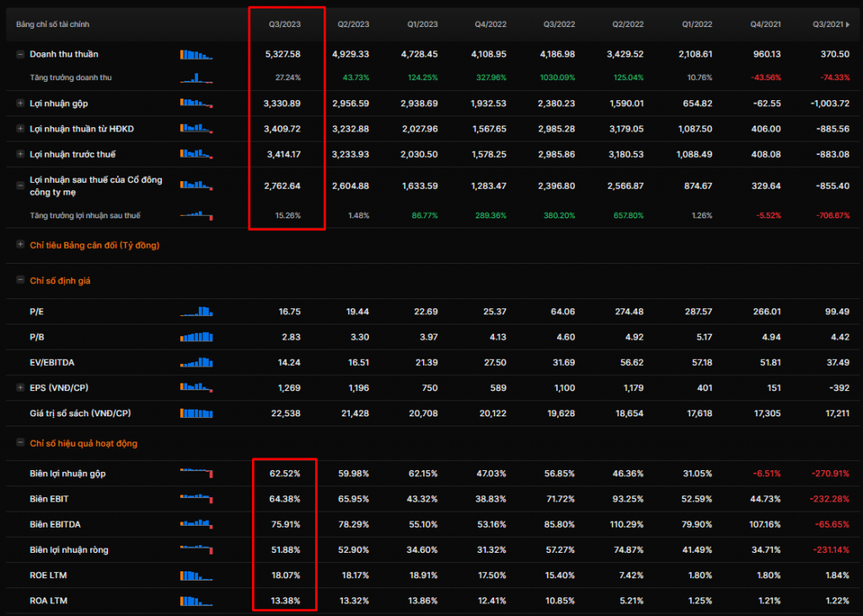The width and height of the screenshot is (863, 616).
Task: Expand the EPS (VNĐ/CP) row
Action: (19, 388)
